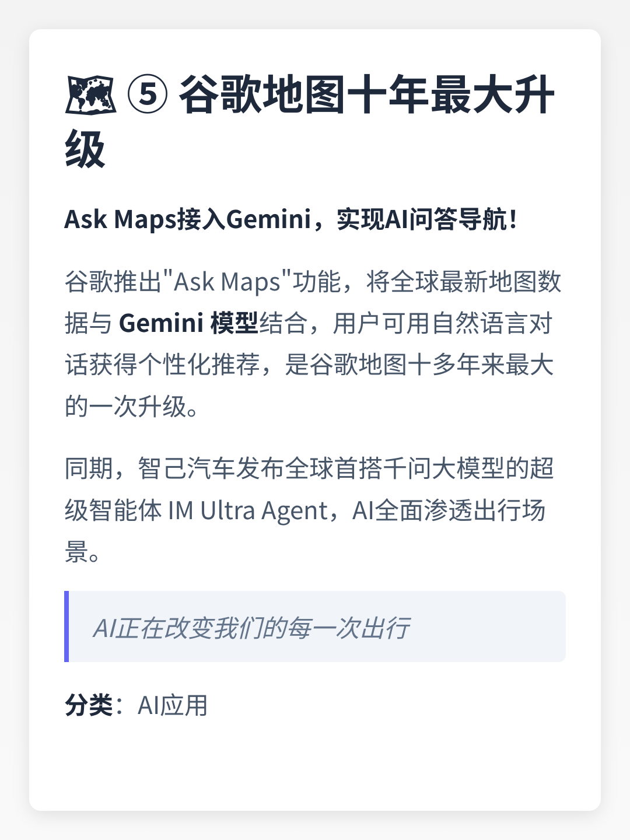This screenshot has height=840, width=630.
Task: Click the purple bar of the quote block
Action: 66,626
